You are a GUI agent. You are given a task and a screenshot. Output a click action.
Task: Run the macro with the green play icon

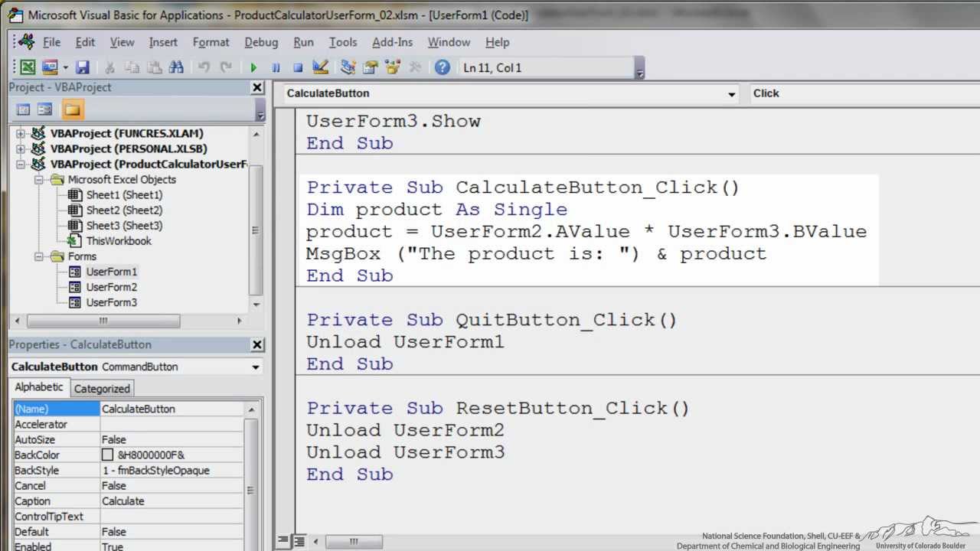(x=253, y=67)
